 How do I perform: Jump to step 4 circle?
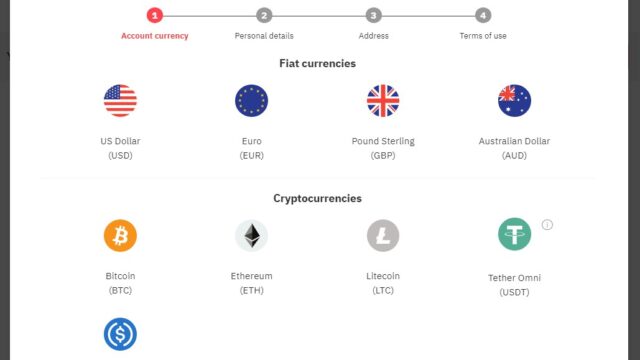tap(483, 16)
